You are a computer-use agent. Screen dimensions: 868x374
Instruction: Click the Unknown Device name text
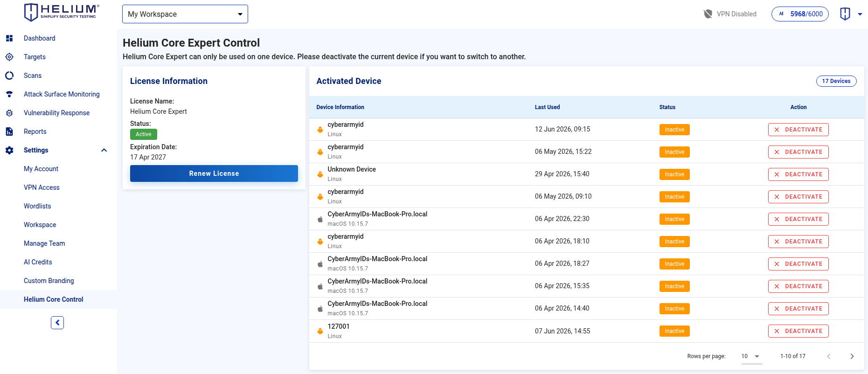(352, 169)
